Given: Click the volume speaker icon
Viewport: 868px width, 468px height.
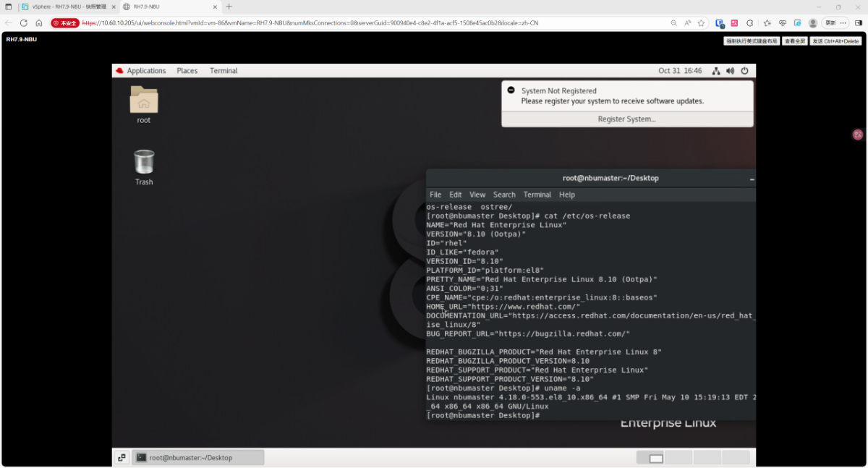Looking at the screenshot, I should tap(730, 71).
